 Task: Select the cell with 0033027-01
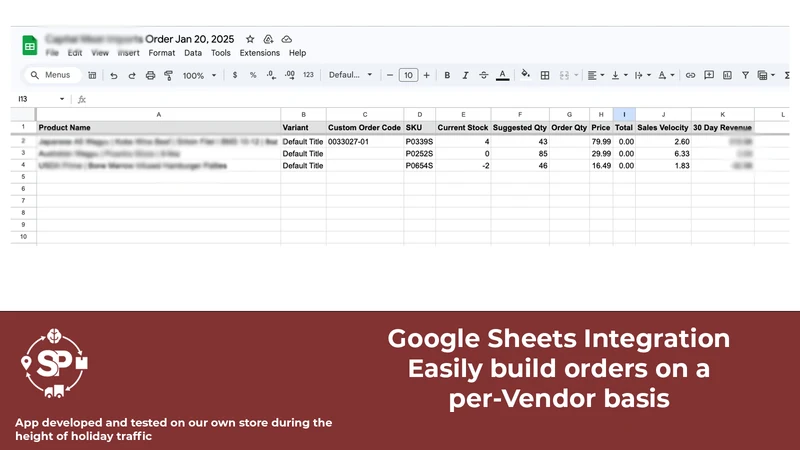pos(365,141)
